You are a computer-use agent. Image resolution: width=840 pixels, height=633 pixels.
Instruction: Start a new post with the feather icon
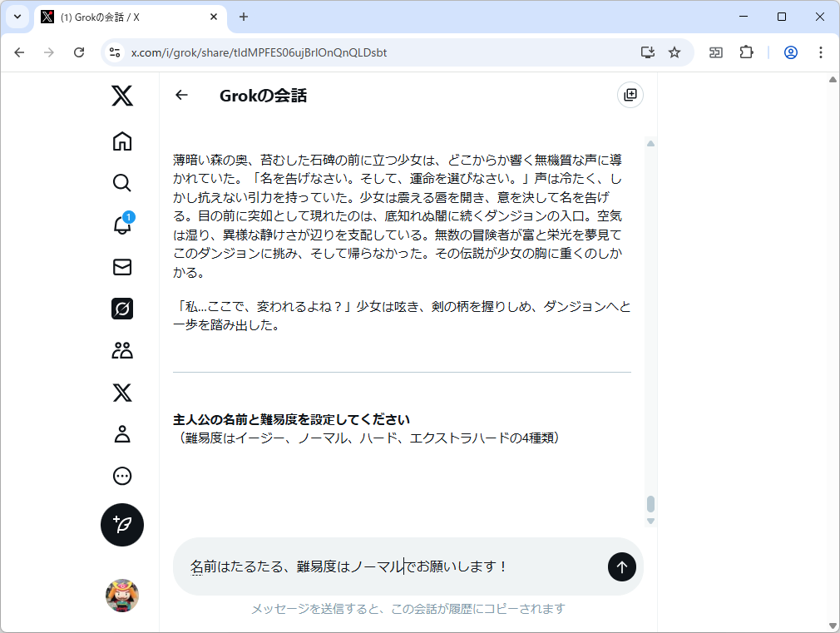[121, 525]
